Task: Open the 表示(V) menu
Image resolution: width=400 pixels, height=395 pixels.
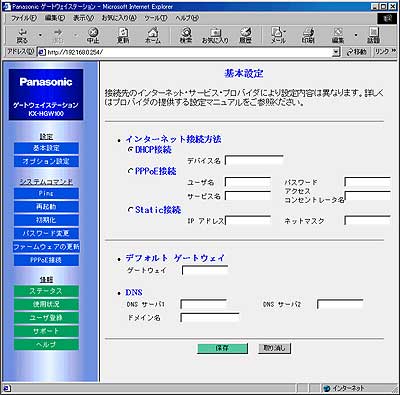Action: [x=83, y=18]
